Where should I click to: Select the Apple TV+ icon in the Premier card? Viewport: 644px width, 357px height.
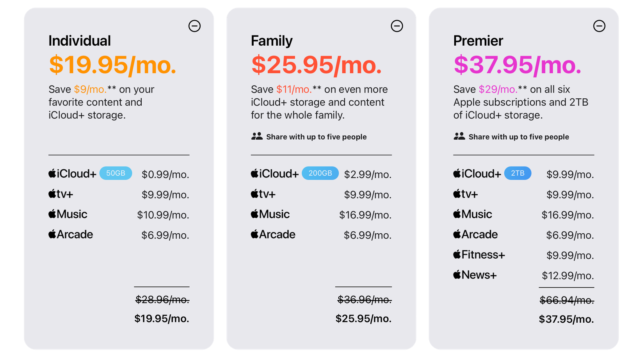pos(456,193)
